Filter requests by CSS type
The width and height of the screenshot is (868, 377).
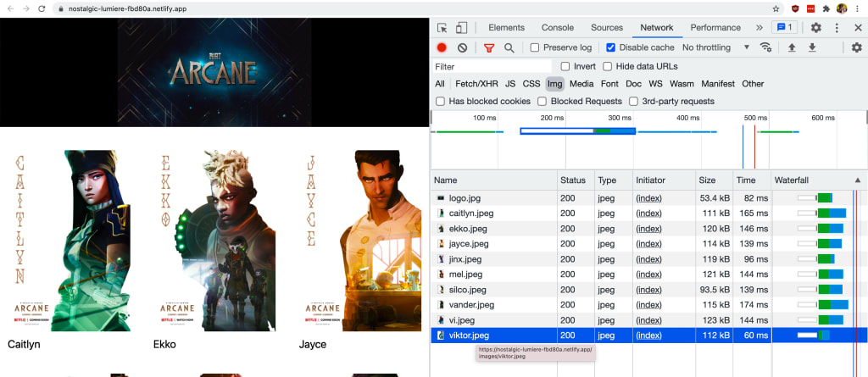pyautogui.click(x=531, y=84)
